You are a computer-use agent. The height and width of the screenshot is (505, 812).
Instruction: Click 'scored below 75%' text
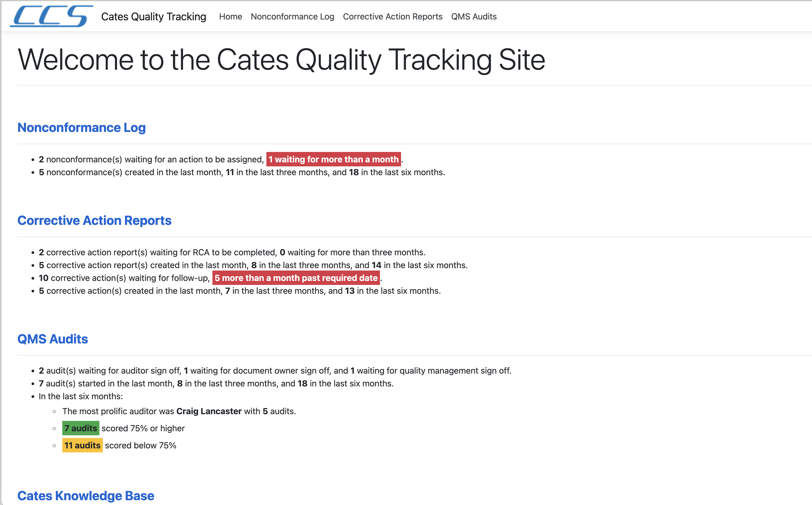pos(140,445)
